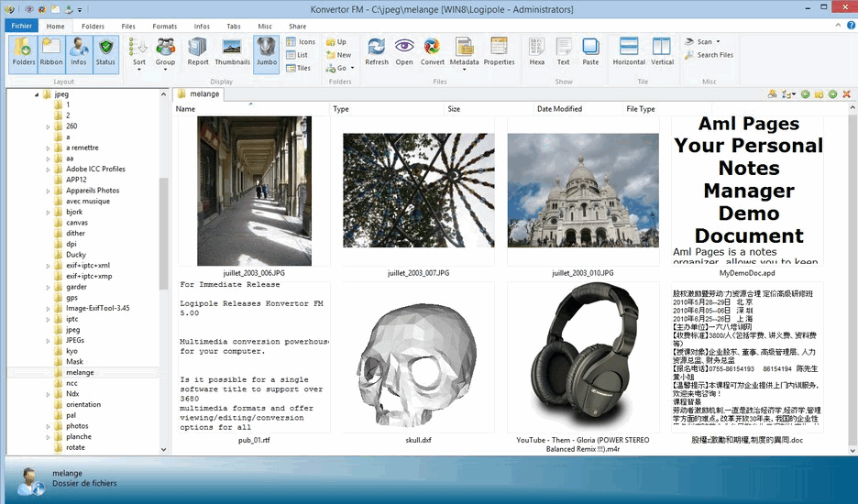The image size is (858, 504).
Task: Open the Go dropdown menu
Action: coord(340,68)
